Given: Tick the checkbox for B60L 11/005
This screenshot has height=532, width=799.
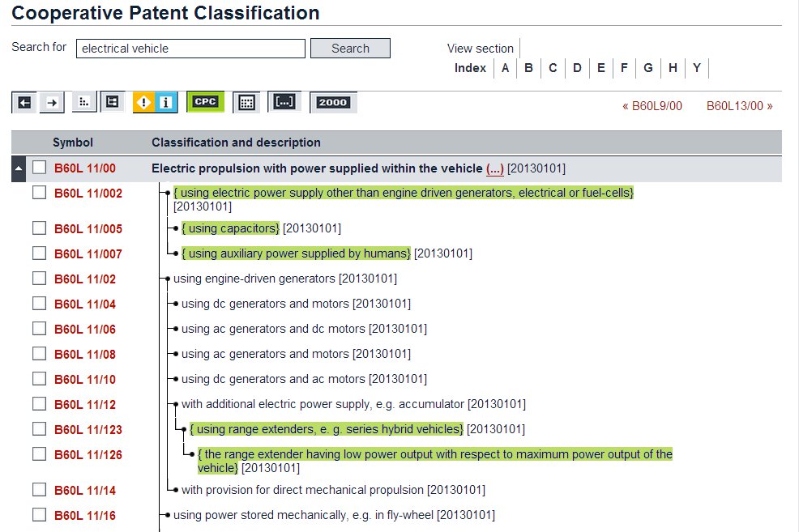Looking at the screenshot, I should [40, 228].
